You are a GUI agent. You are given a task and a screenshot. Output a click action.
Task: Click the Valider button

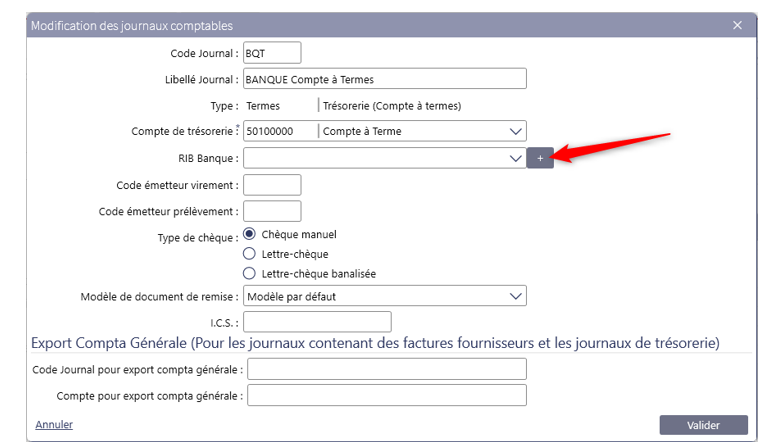click(x=703, y=425)
